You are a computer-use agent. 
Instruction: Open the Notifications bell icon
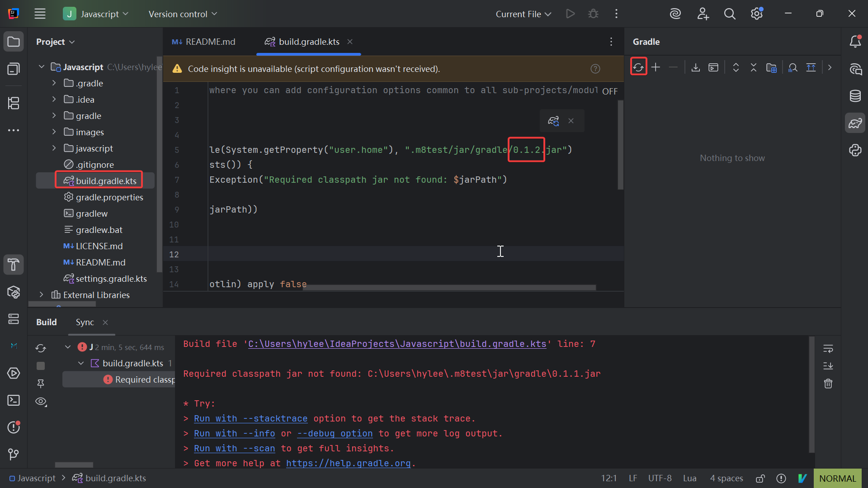(855, 42)
